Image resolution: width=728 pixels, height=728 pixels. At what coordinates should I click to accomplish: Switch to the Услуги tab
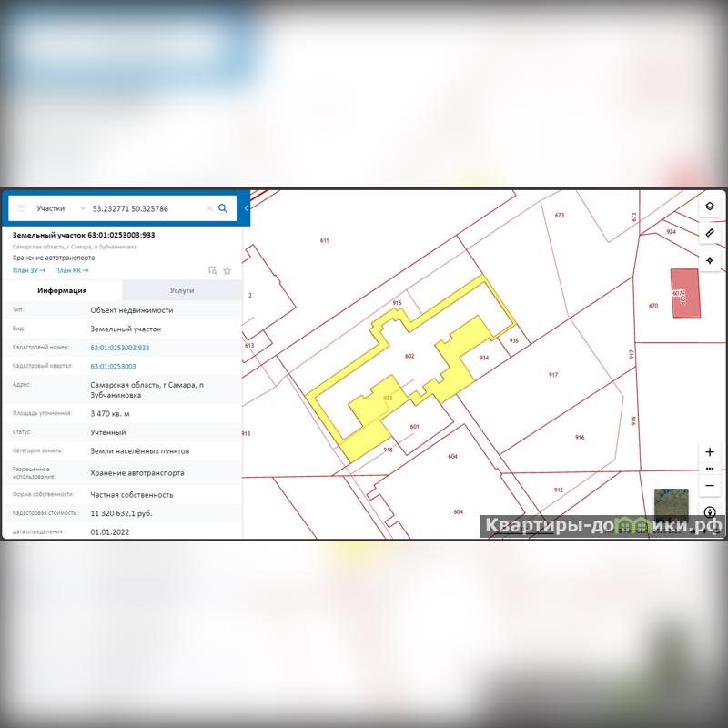coord(182,290)
